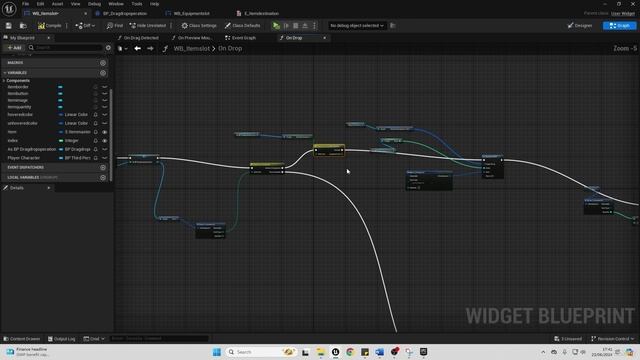Open the Output Log
Screen dimensions: 640x360
click(62, 339)
